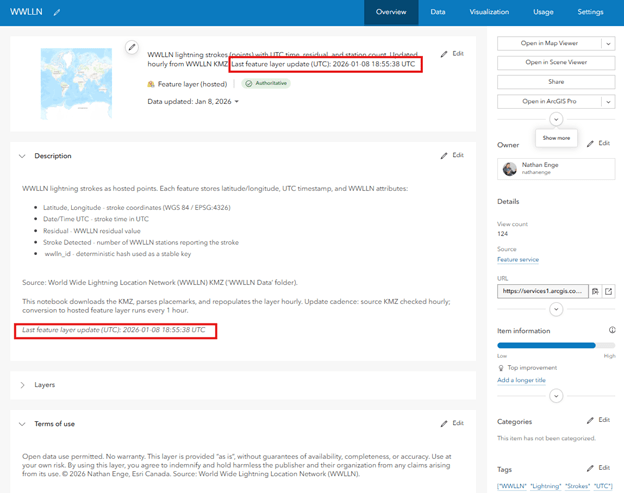Edit the summary text
624x493 pixels.
pos(452,54)
